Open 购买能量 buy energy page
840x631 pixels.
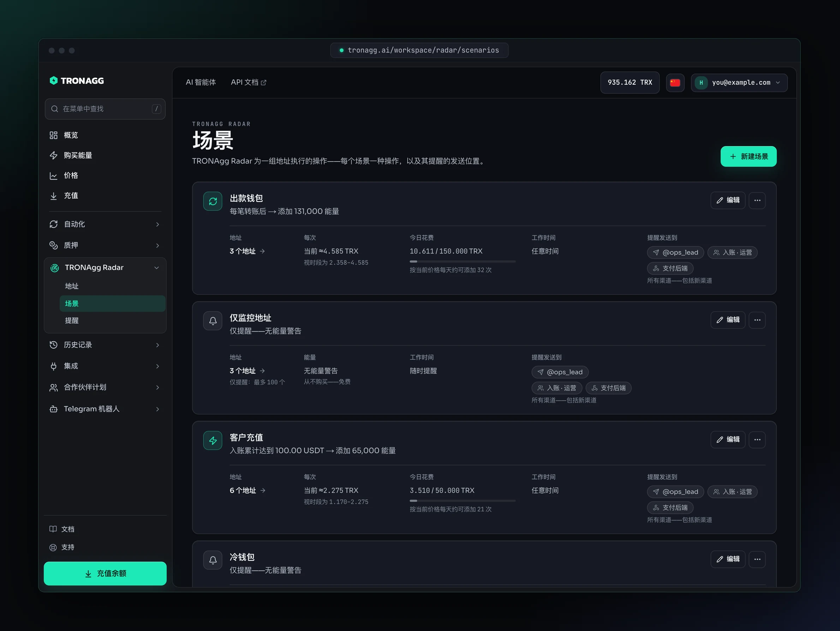click(105, 155)
